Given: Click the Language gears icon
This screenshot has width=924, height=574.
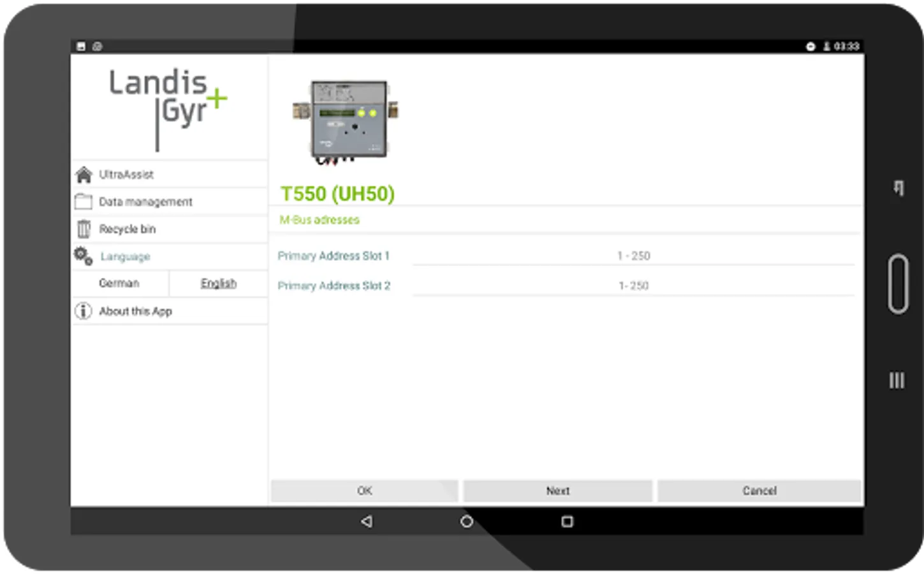Looking at the screenshot, I should click(84, 256).
